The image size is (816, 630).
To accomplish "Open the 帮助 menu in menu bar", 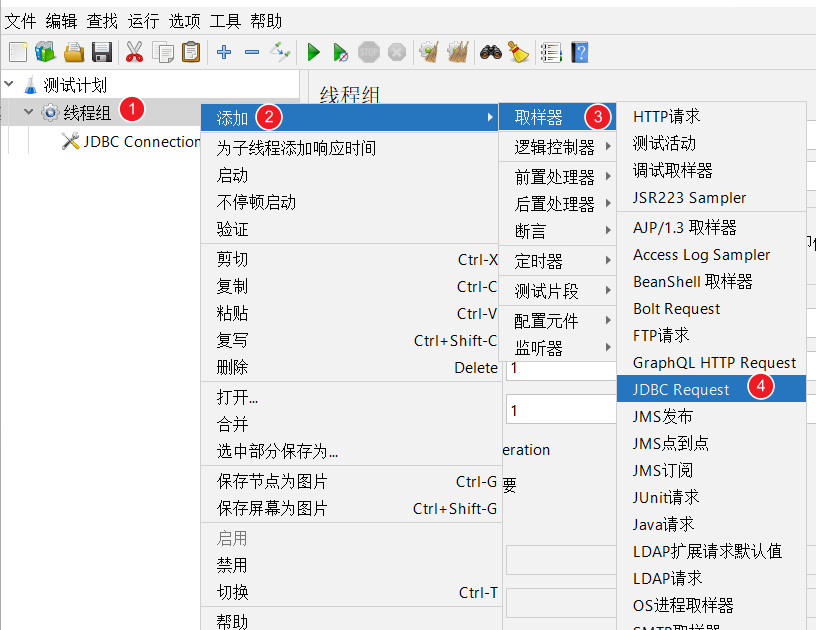I will pyautogui.click(x=266, y=21).
